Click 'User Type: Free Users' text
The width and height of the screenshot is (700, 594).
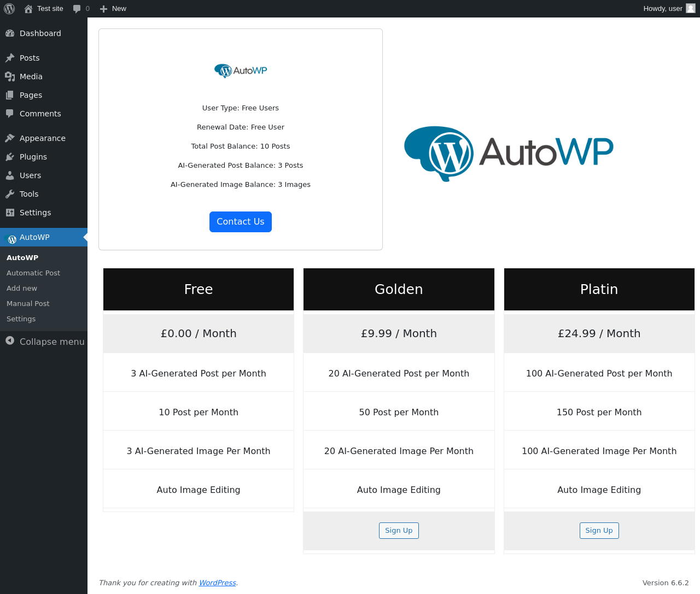241,108
